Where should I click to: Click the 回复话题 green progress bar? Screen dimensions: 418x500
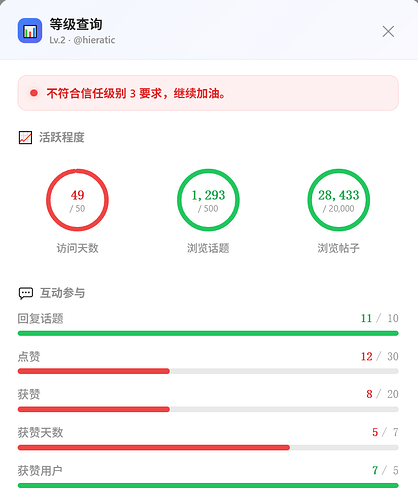coord(208,333)
